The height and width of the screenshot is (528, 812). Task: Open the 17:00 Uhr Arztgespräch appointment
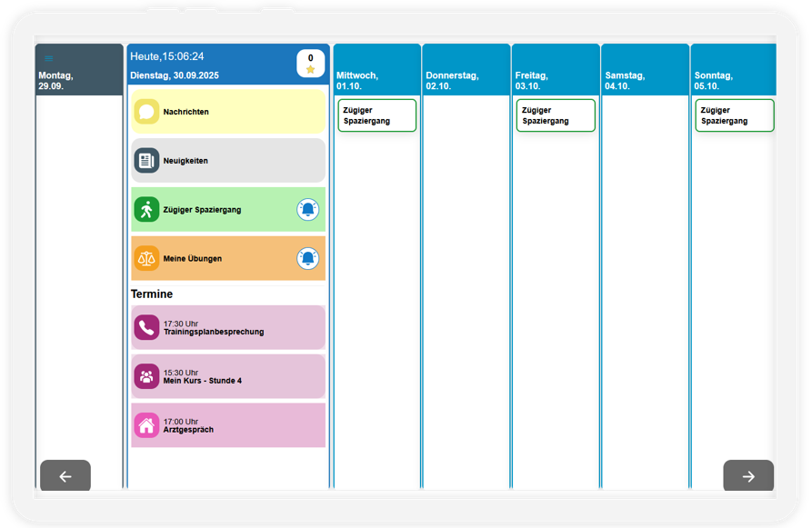pos(228,425)
